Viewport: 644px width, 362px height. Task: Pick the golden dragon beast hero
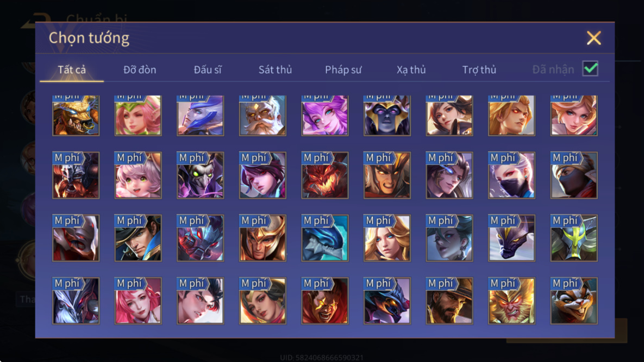(76, 115)
